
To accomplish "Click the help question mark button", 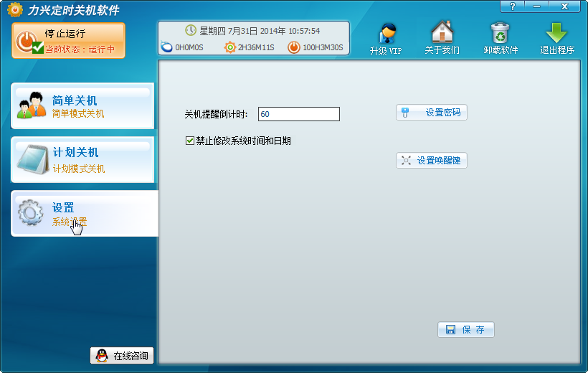I will click(x=513, y=6).
